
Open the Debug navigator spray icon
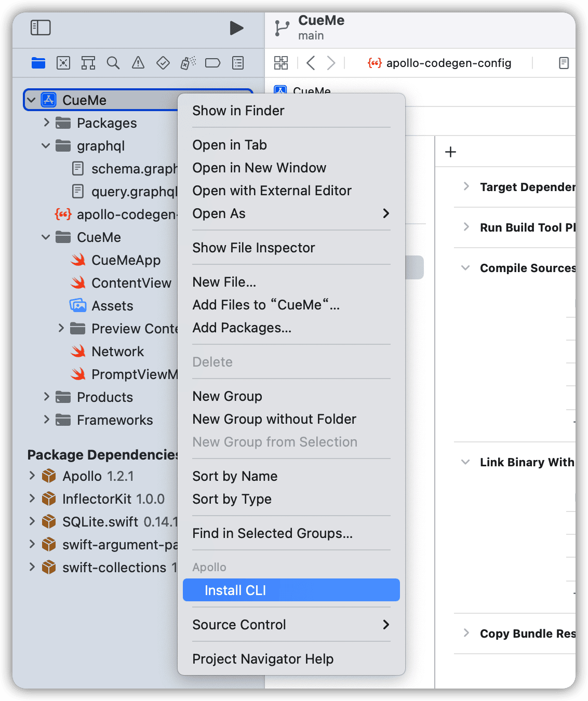coord(188,63)
